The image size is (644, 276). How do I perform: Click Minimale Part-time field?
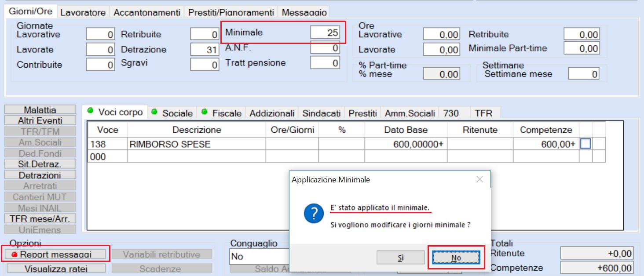582,49
